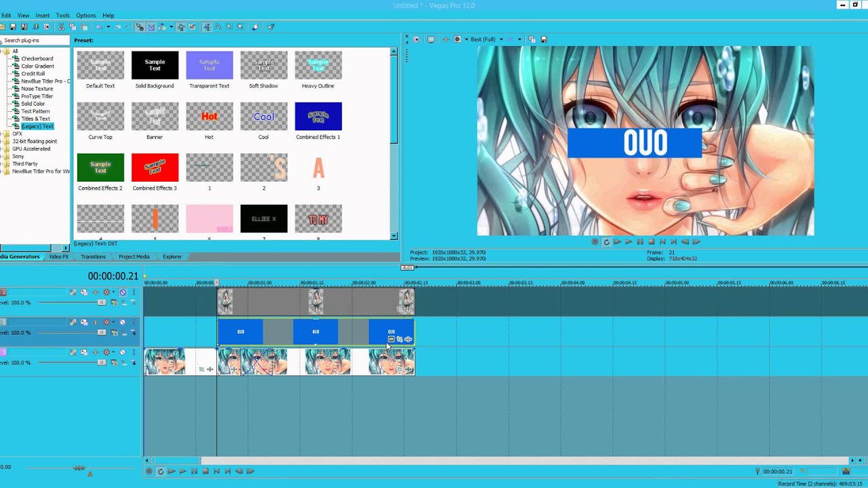Open the Tools menu
Viewport: 868px width, 488px height.
point(63,16)
